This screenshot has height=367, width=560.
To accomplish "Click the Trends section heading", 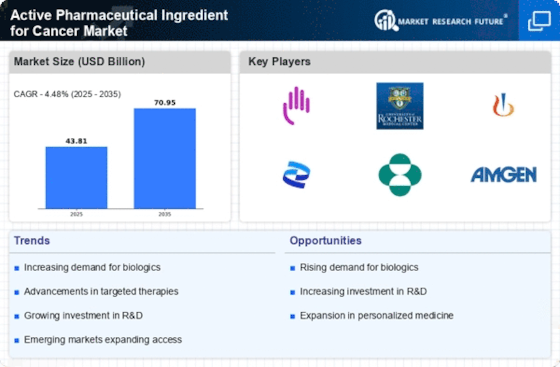I will (32, 241).
